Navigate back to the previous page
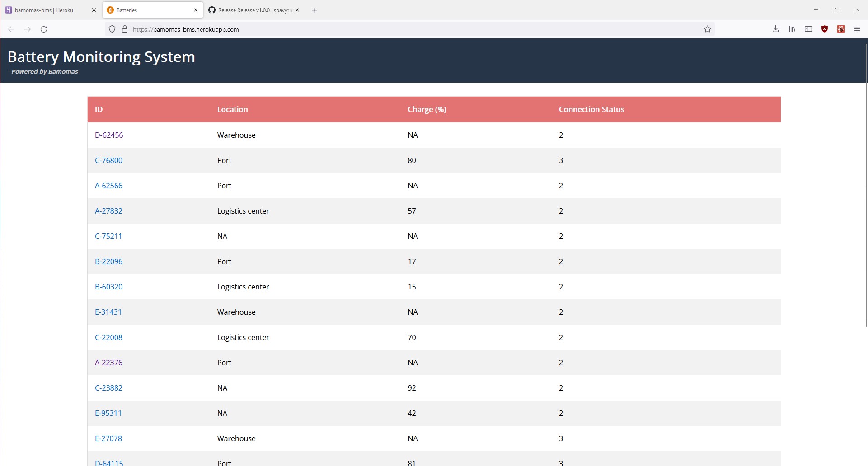This screenshot has height=466, width=868. [11, 29]
